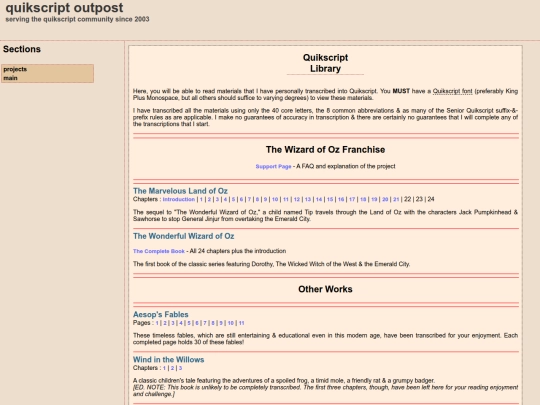This screenshot has height=405, width=540.
Task: Open the Aesop's Fables title
Action: point(160,314)
